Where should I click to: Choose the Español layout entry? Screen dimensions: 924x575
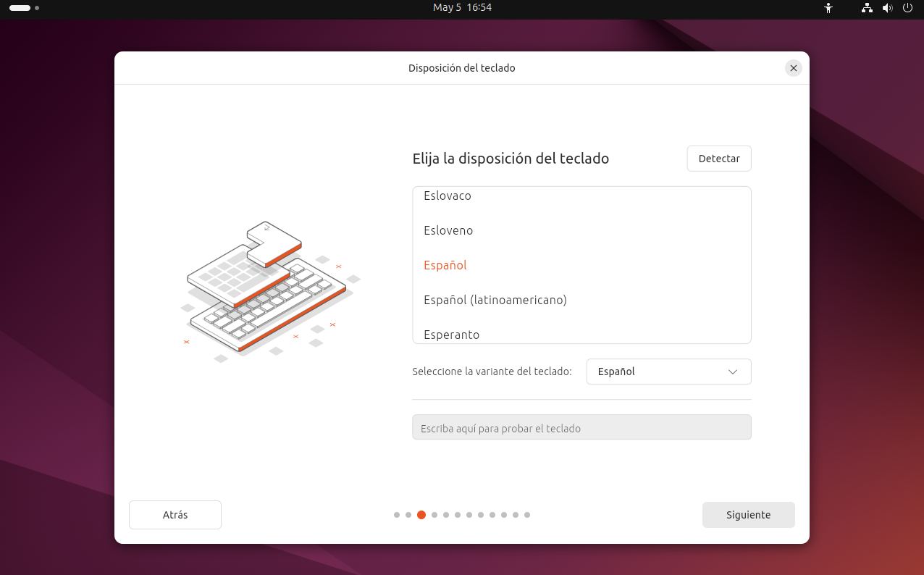(x=445, y=265)
